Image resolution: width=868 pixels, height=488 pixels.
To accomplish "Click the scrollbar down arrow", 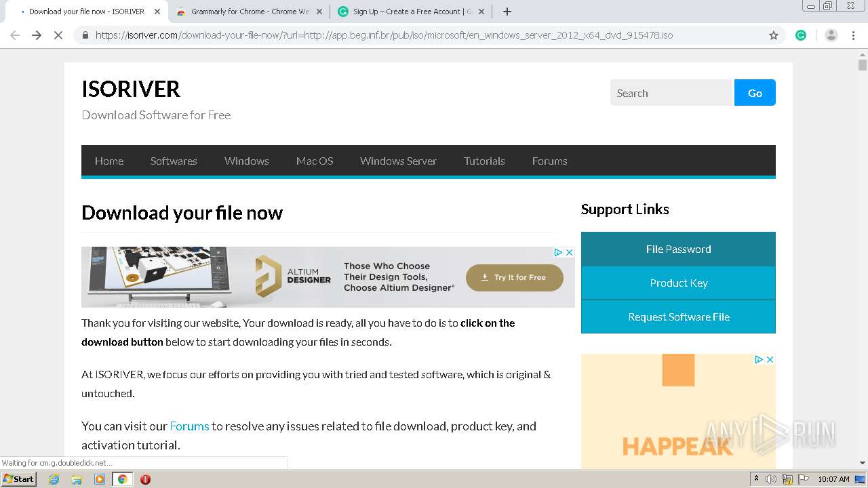I will [863, 463].
